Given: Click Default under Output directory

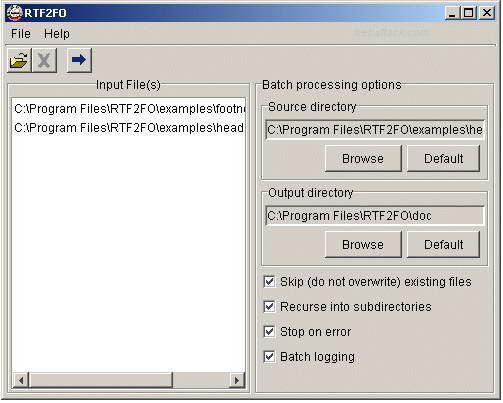Looking at the screenshot, I should 443,244.
